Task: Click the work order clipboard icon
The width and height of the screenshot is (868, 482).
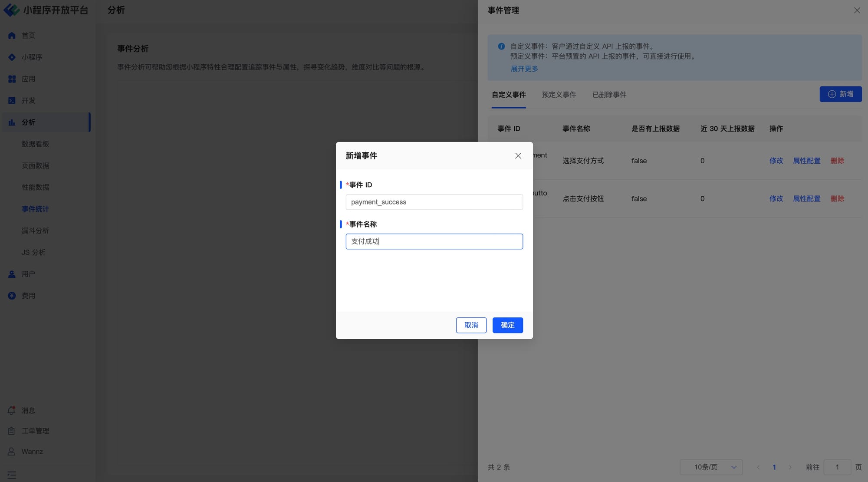Action: click(12, 431)
